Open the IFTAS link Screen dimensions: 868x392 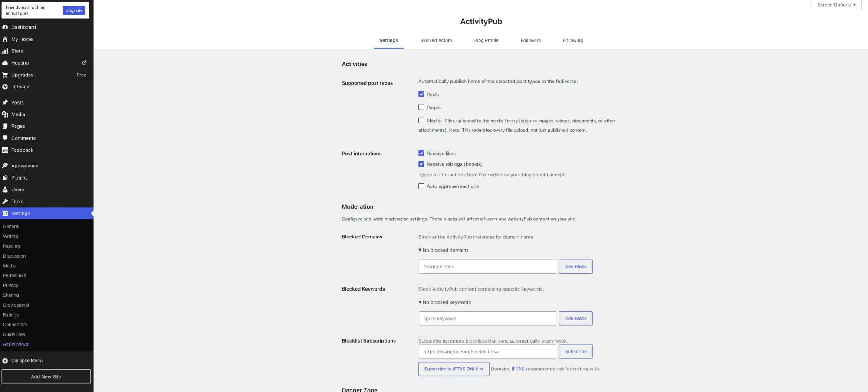[x=518, y=369]
